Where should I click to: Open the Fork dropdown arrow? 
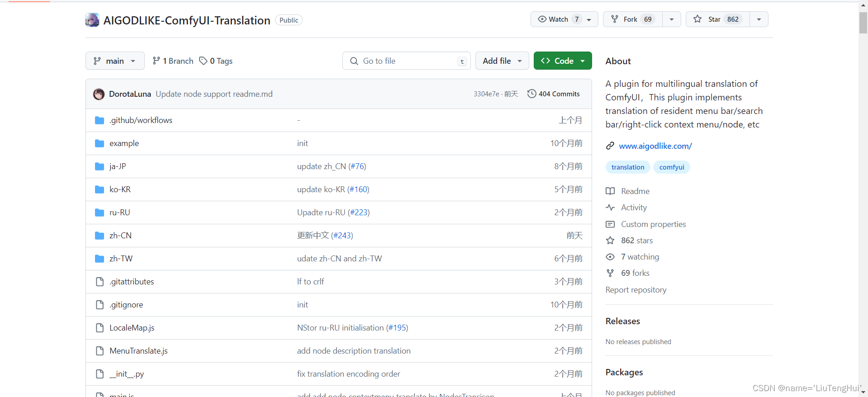[x=672, y=19]
